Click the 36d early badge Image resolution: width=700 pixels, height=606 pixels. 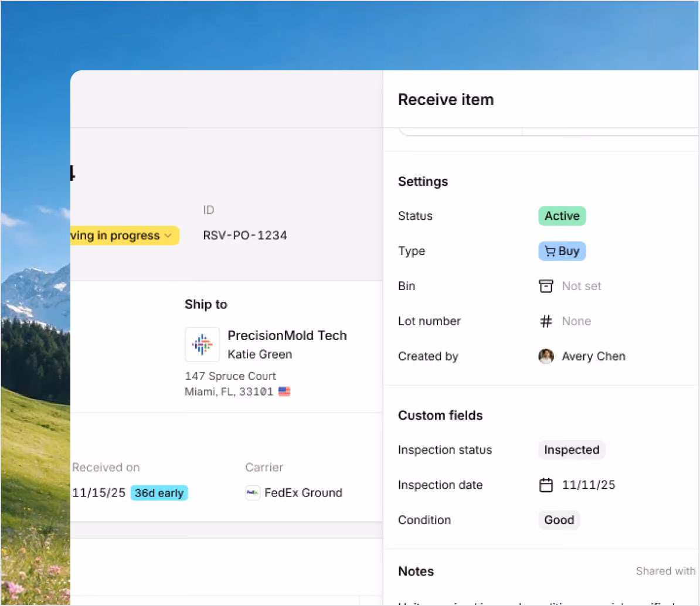point(159,493)
